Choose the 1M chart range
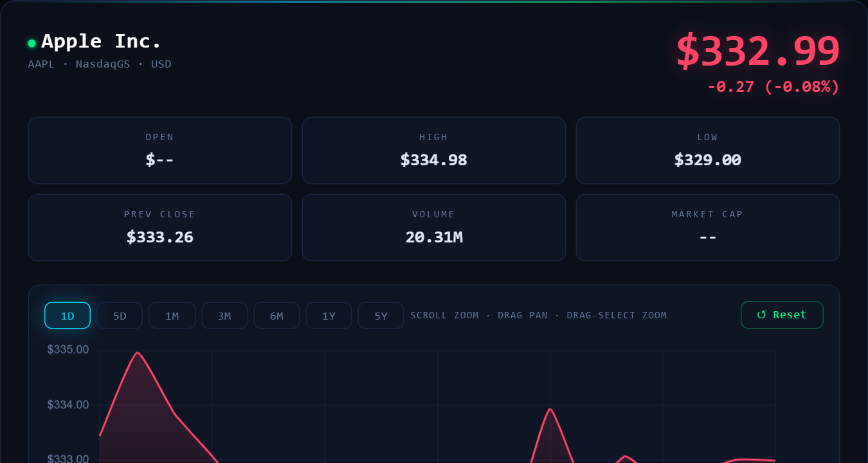This screenshot has width=868, height=463. pyautogui.click(x=172, y=316)
